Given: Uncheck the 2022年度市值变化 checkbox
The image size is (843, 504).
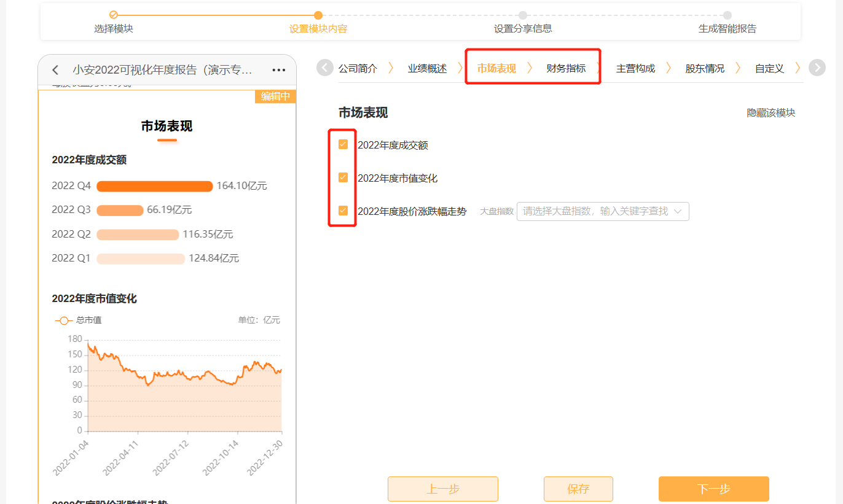Looking at the screenshot, I should [x=343, y=177].
